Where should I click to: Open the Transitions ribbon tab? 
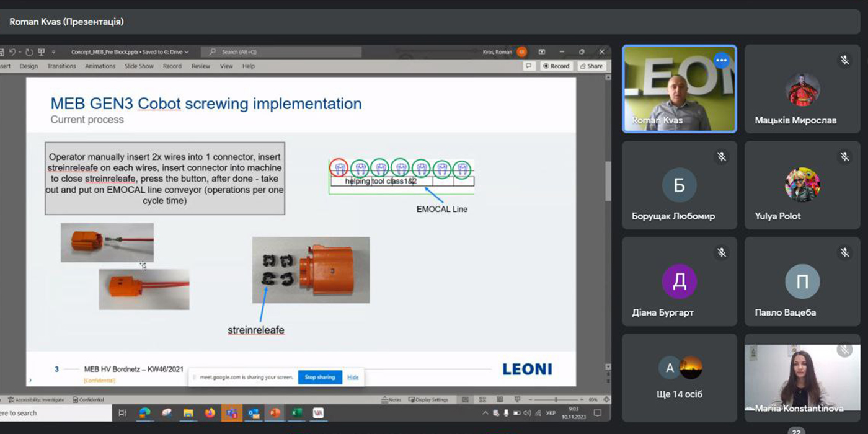[x=61, y=66]
